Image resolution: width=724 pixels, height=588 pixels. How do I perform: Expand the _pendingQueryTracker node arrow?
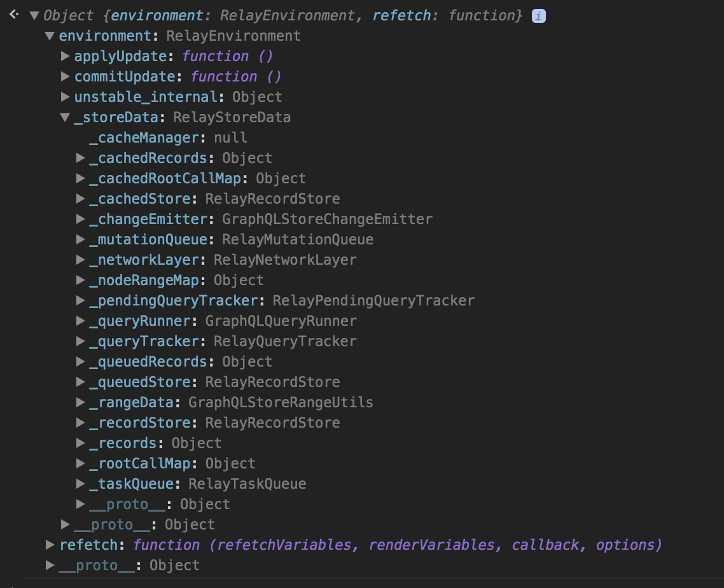click(x=80, y=300)
